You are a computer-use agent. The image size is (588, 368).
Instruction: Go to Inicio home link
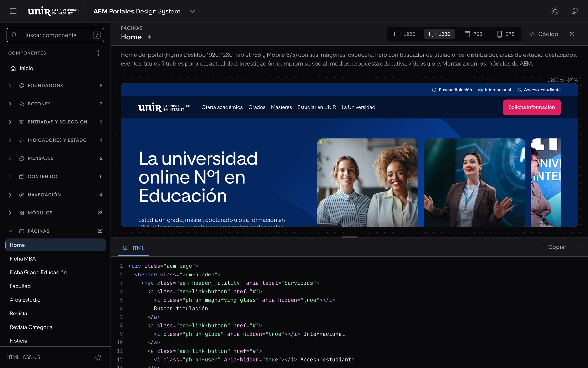point(55,68)
